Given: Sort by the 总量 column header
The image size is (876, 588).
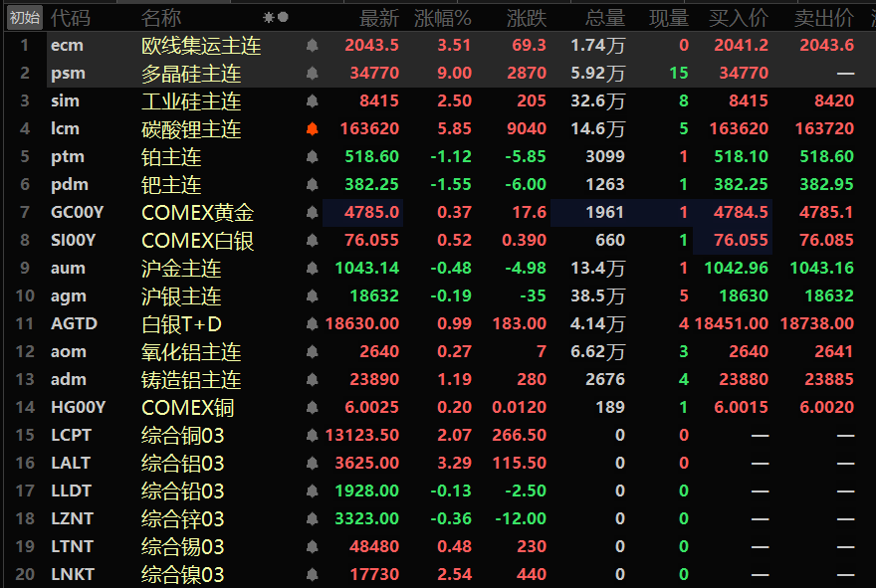Looking at the screenshot, I should point(605,19).
